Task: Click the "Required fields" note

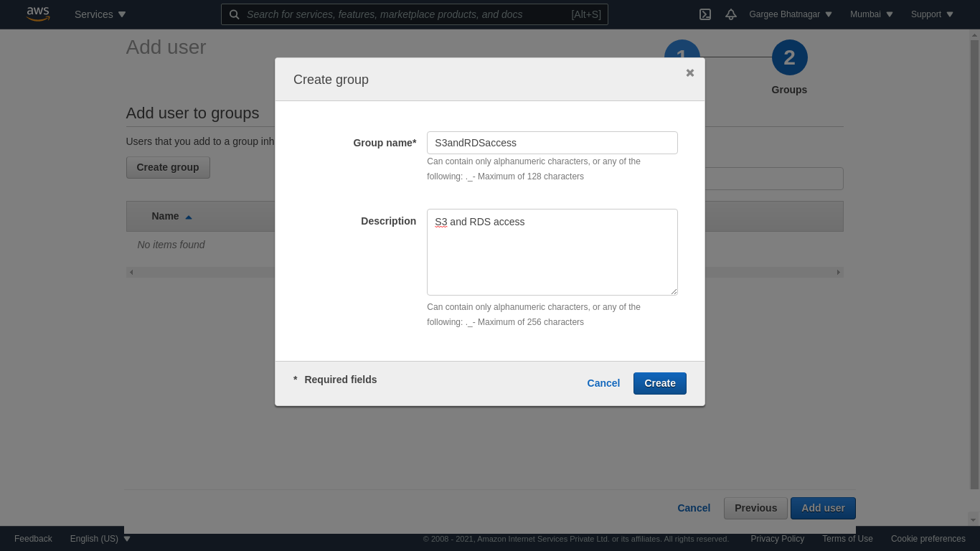Action: tap(340, 380)
